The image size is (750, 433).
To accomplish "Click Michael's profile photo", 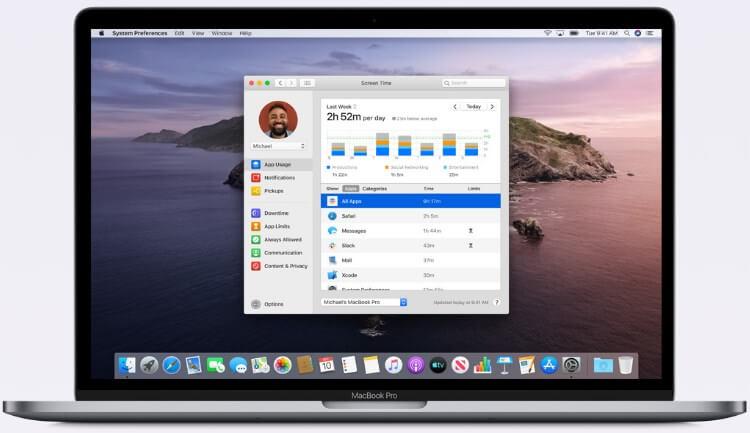I will [x=278, y=120].
